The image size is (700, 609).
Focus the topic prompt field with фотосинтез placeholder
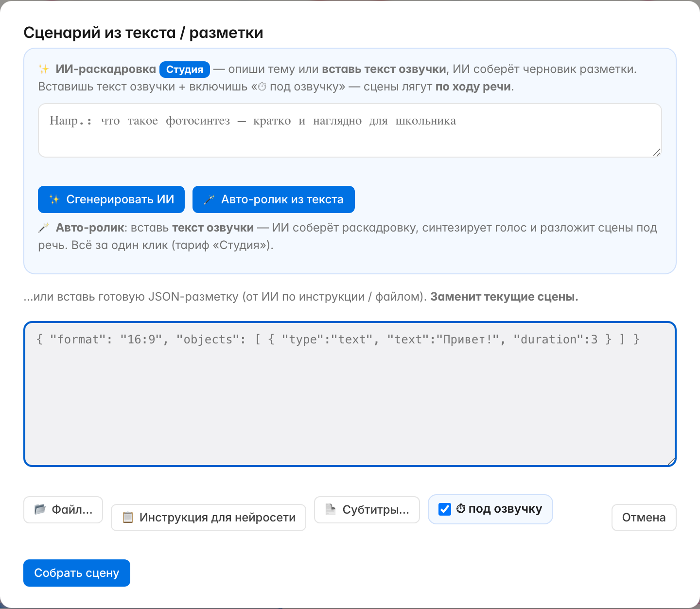click(350, 130)
